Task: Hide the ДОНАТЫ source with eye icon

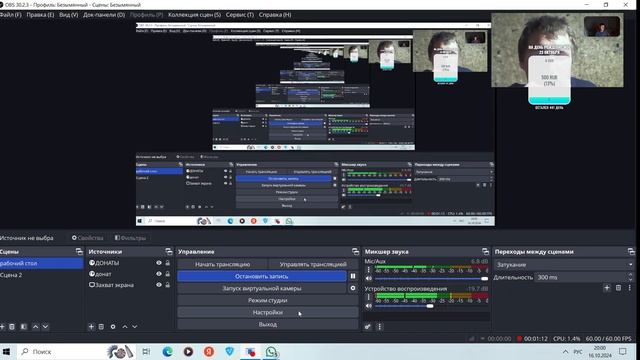Action: pyautogui.click(x=159, y=263)
